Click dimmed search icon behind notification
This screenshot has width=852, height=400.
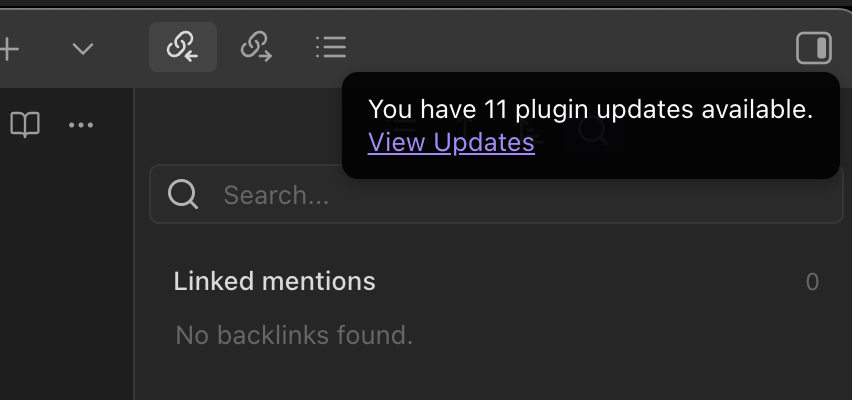[x=594, y=130]
